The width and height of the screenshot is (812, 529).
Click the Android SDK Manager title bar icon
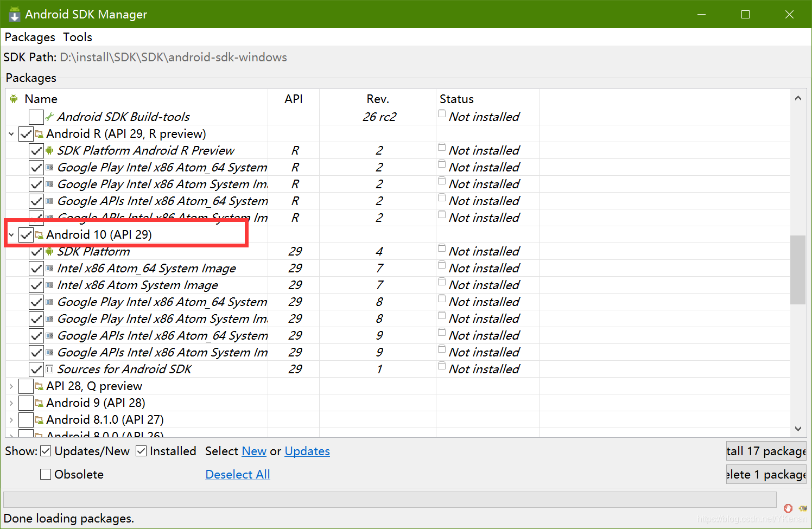[14, 14]
